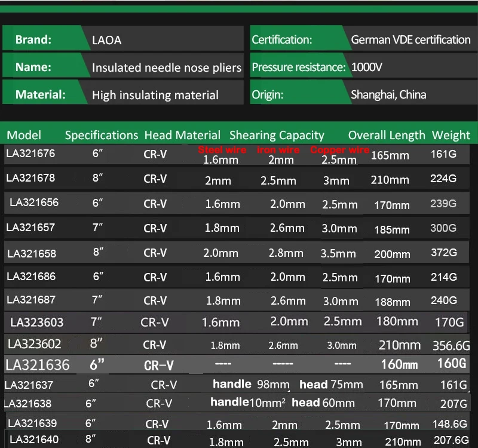The image size is (478, 448).
Task: Select model LA323603
Action: (x=37, y=323)
